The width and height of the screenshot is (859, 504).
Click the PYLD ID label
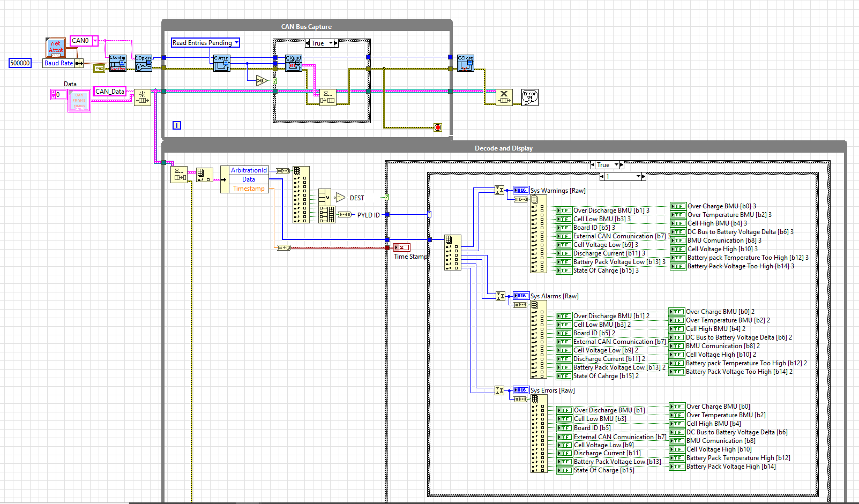(369, 215)
